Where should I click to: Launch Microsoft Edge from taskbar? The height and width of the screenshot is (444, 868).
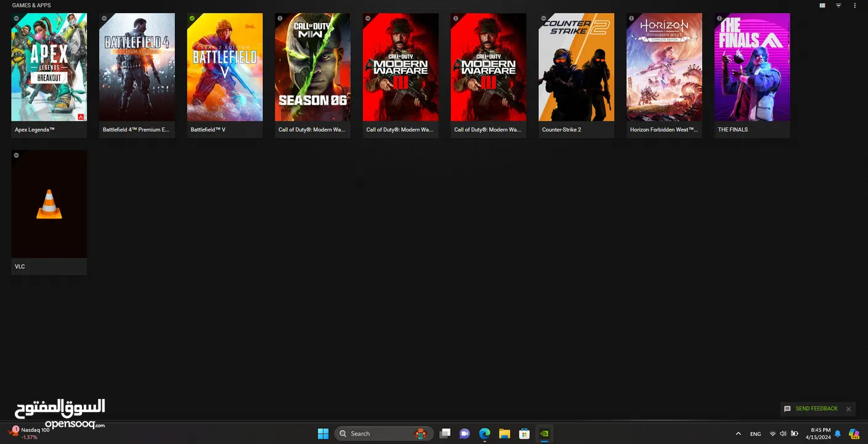coord(484,434)
